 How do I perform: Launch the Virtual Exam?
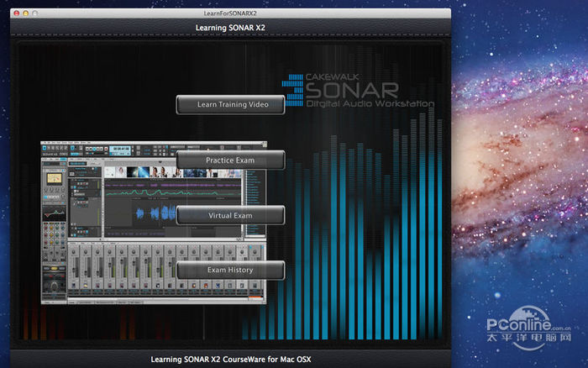(x=230, y=215)
